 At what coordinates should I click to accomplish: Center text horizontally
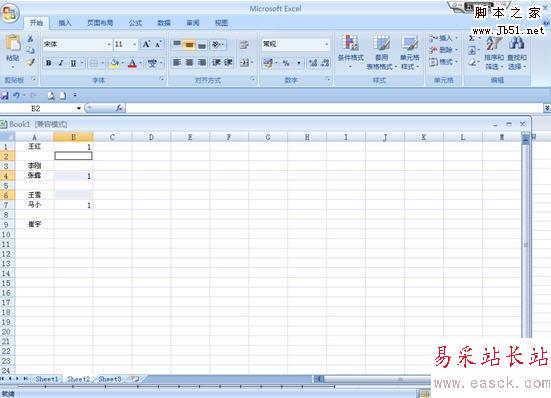[x=189, y=63]
